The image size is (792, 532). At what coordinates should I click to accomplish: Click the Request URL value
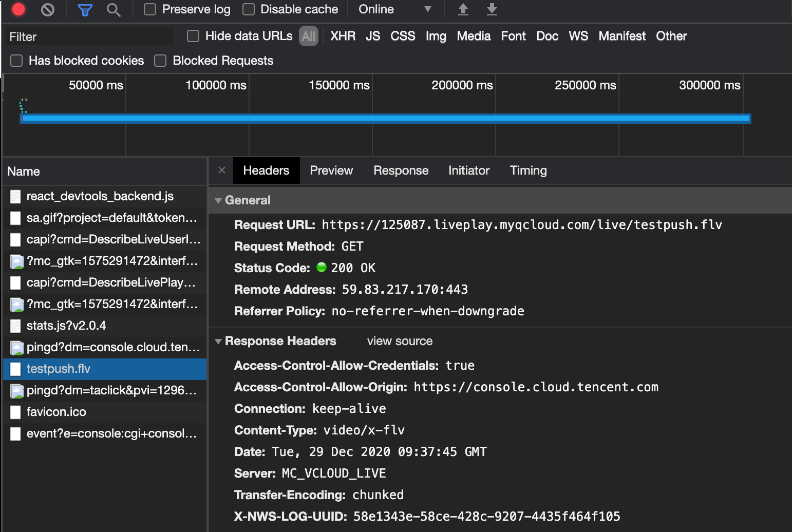(x=522, y=225)
